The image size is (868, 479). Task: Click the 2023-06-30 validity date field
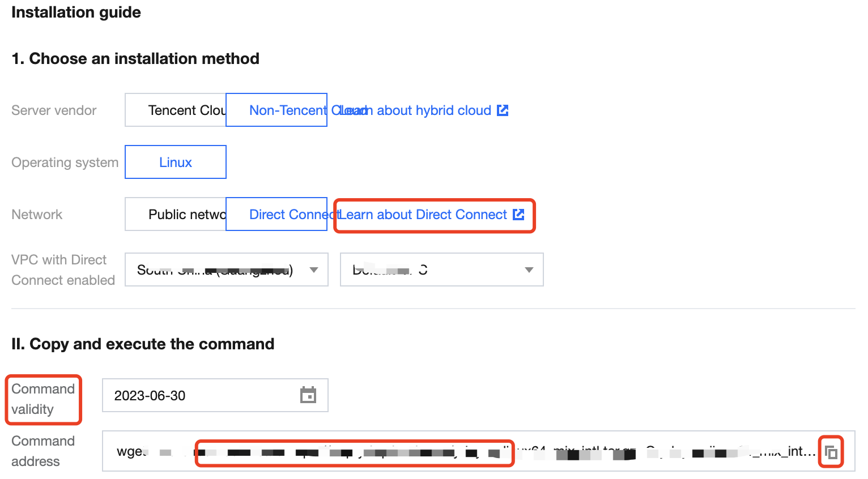pos(198,396)
